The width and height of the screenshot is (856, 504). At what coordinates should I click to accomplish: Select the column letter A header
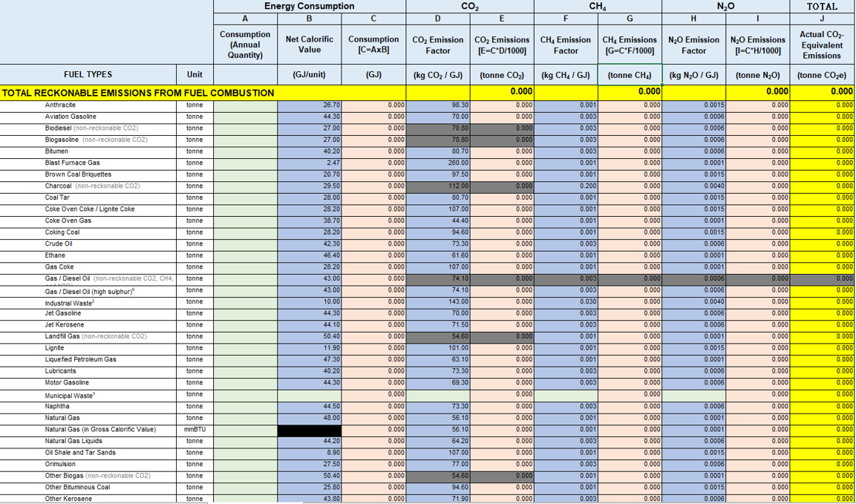pyautogui.click(x=245, y=19)
